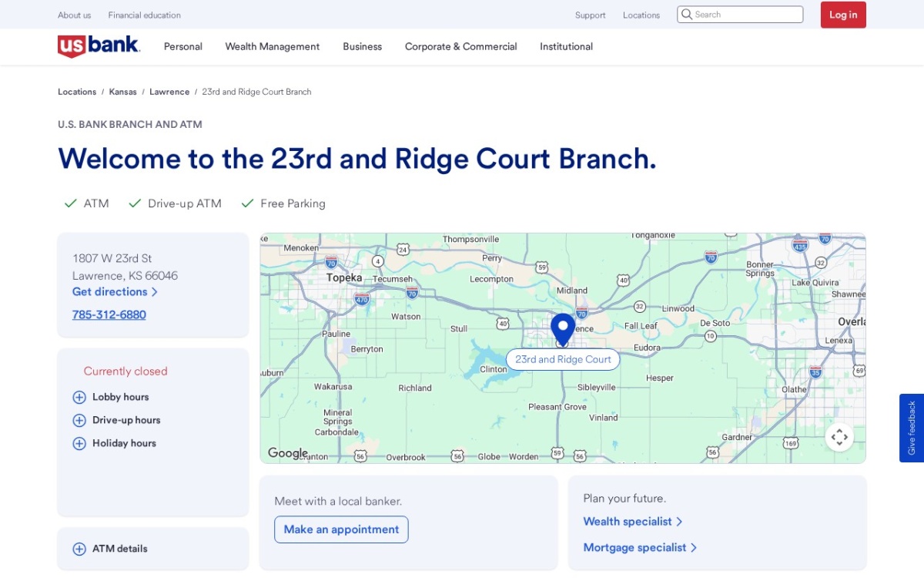Click the 23rd and Ridge Court map label

coord(563,359)
